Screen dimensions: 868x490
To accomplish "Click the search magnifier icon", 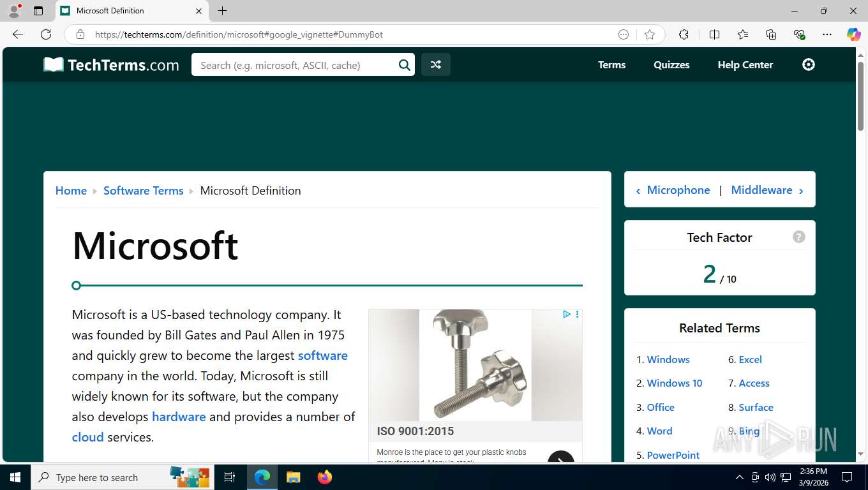I will point(404,64).
